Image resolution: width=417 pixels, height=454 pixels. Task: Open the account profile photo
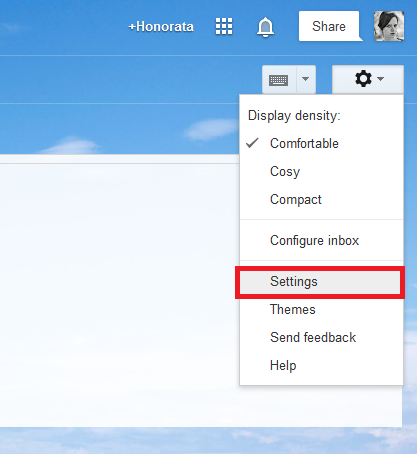tap(389, 26)
